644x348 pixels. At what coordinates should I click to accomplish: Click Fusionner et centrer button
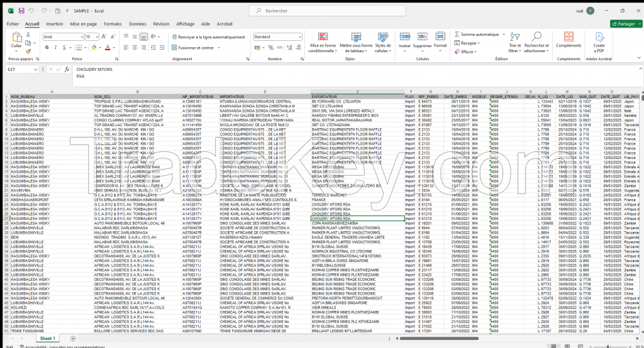[196, 48]
